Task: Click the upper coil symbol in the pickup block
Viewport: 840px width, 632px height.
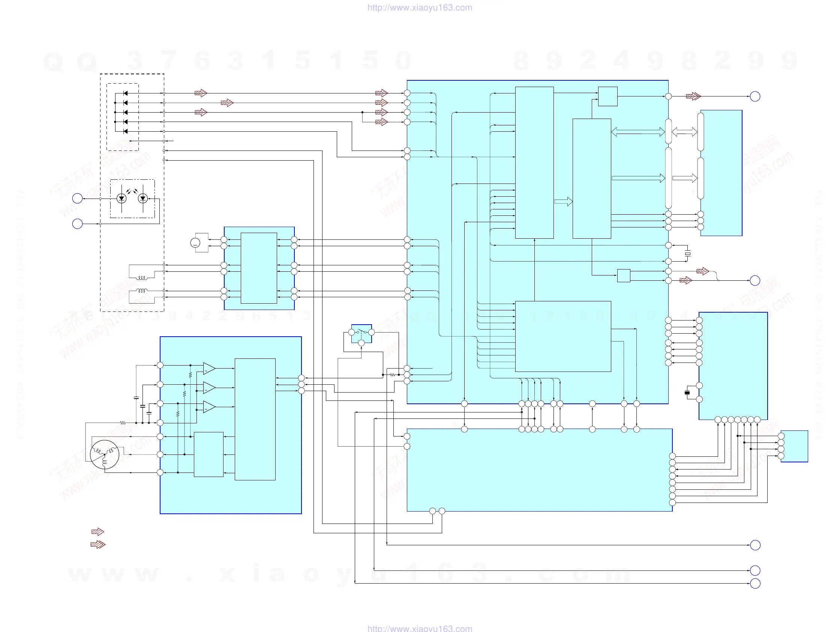Action: point(142,278)
